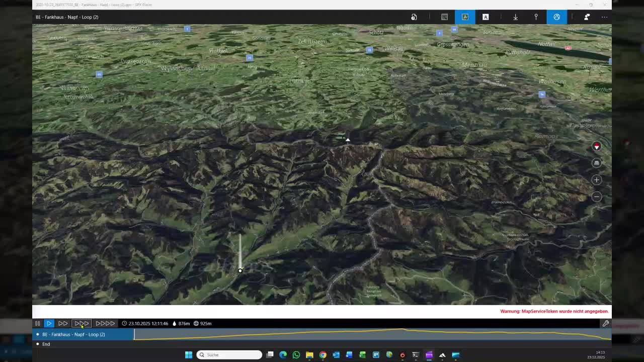
Task: Toggle the aerial map without labels
Action: pyautogui.click(x=444, y=17)
